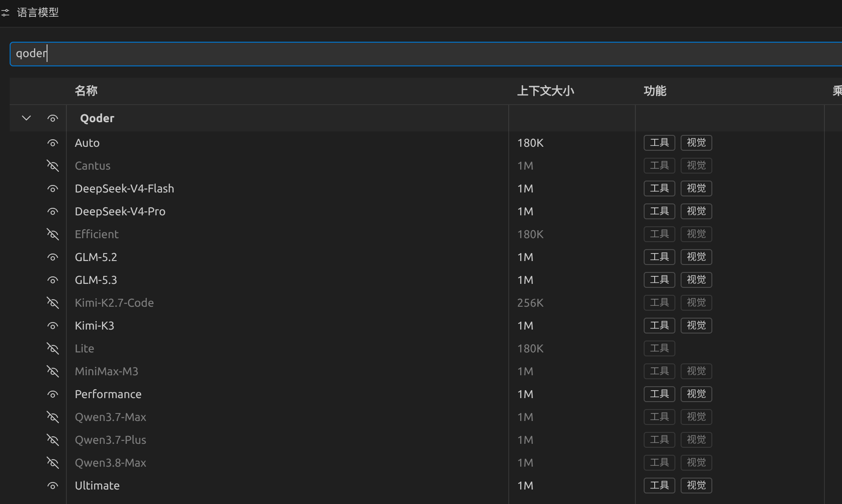Click the 1M context size for Kimi-K3
842x504 pixels.
click(x=525, y=326)
